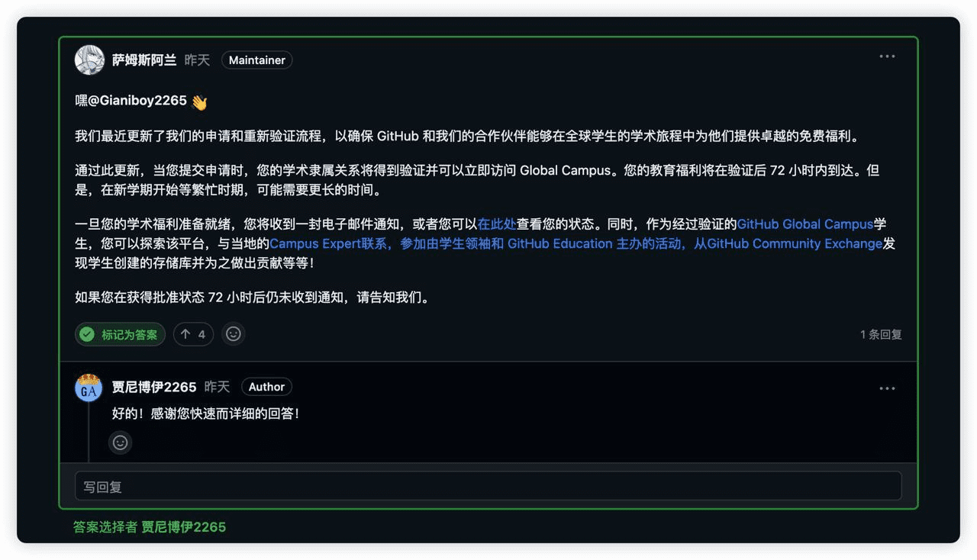Add an emoji reaction to 贾尼博伊2265's reply

[x=120, y=443]
